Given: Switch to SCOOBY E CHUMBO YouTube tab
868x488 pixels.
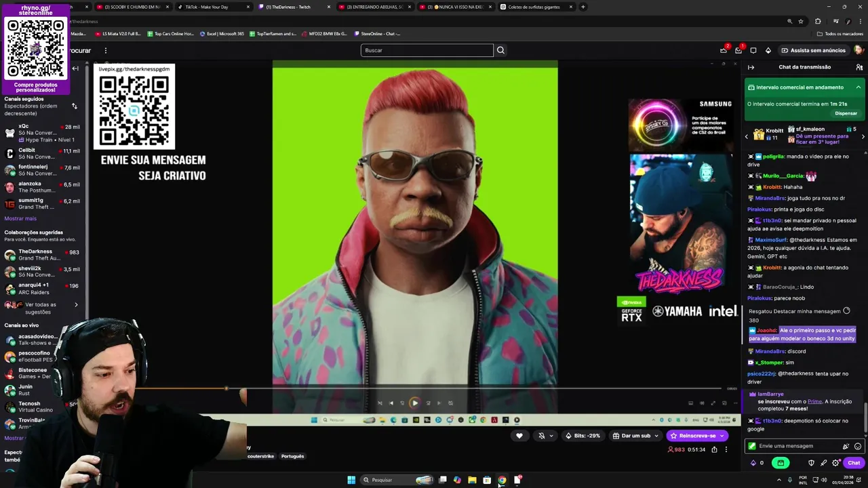Looking at the screenshot, I should 132,7.
